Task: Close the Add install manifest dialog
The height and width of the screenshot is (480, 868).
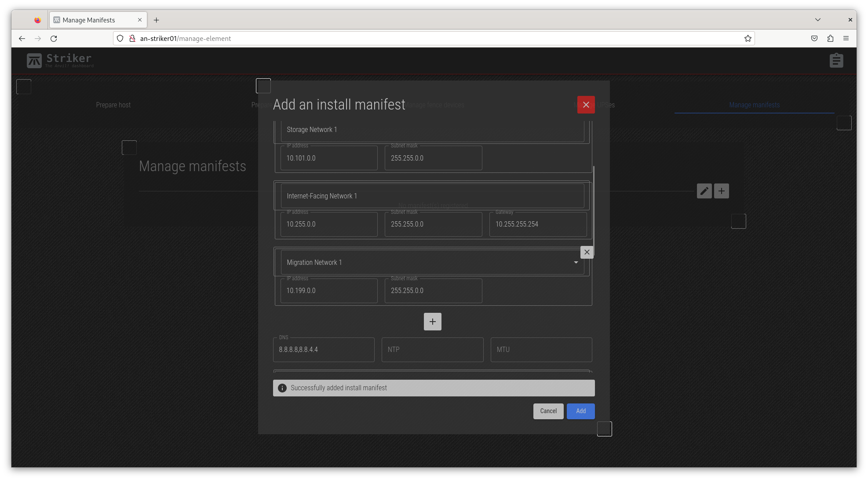Action: pos(586,105)
